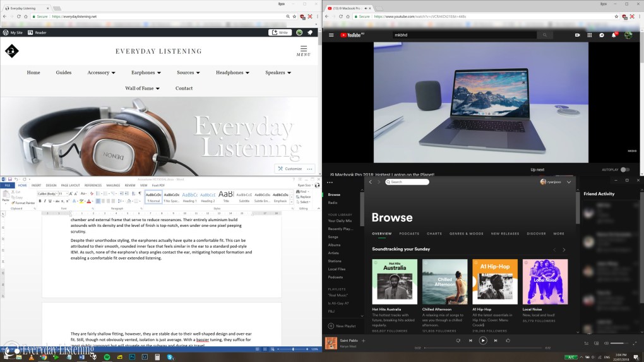Open Spotify user account chevron
This screenshot has height=362, width=644.
(569, 182)
